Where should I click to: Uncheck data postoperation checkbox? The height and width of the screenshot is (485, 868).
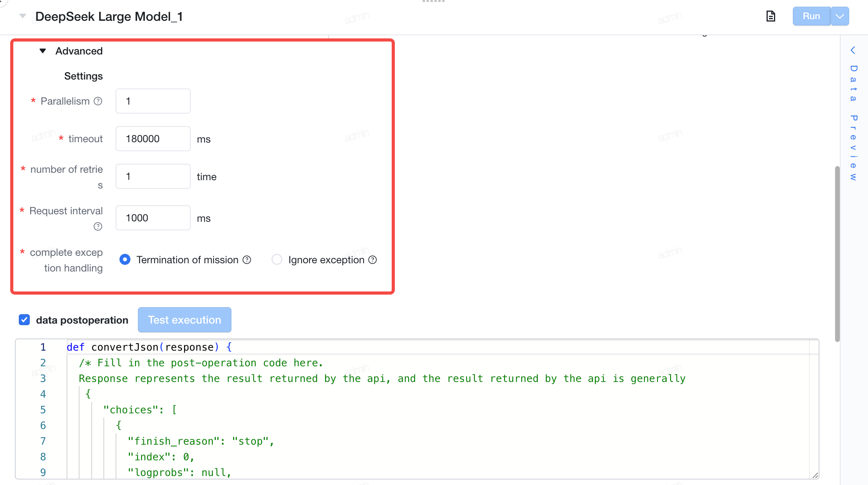[24, 320]
